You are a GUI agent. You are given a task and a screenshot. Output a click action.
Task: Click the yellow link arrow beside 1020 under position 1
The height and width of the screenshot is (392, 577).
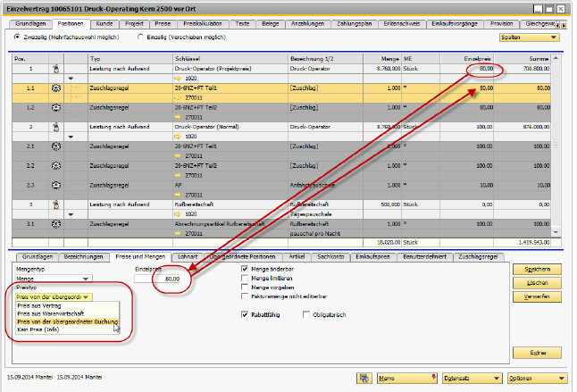pyautogui.click(x=176, y=78)
